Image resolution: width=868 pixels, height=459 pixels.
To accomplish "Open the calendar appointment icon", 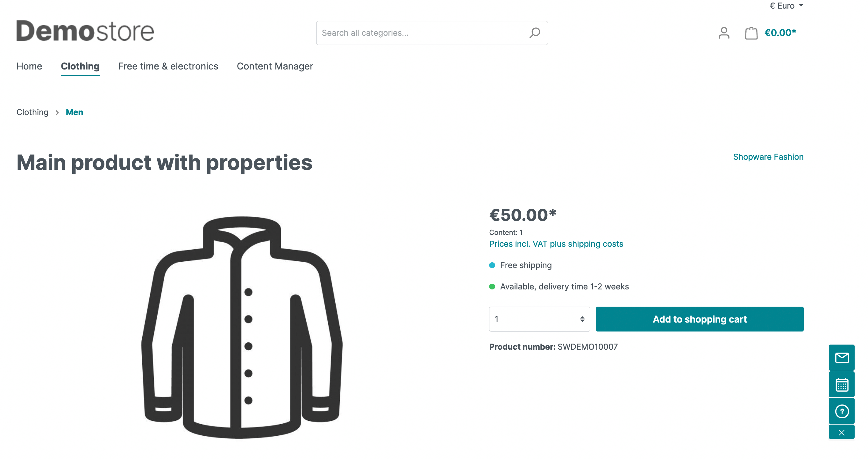I will 841,384.
